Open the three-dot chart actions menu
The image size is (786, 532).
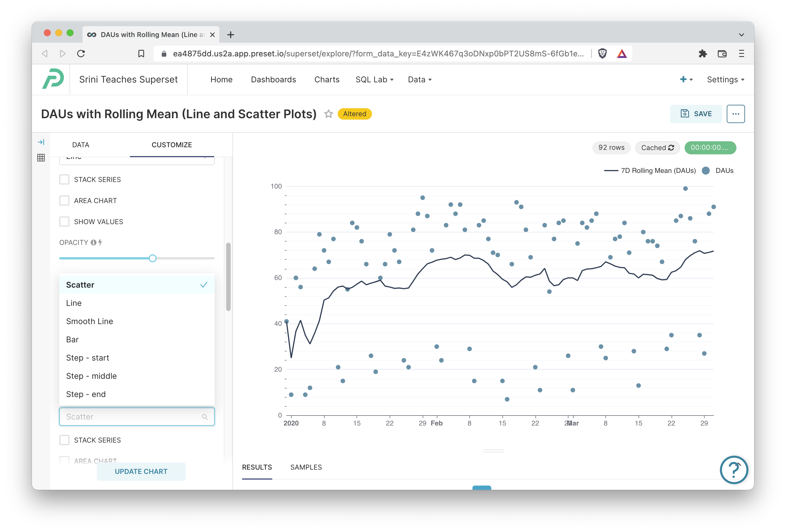(735, 114)
